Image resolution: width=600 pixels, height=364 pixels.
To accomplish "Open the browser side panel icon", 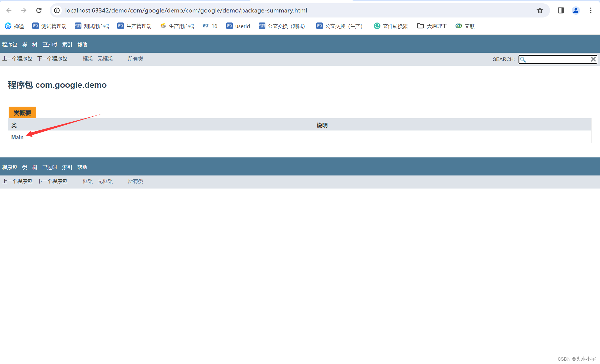I will [561, 11].
